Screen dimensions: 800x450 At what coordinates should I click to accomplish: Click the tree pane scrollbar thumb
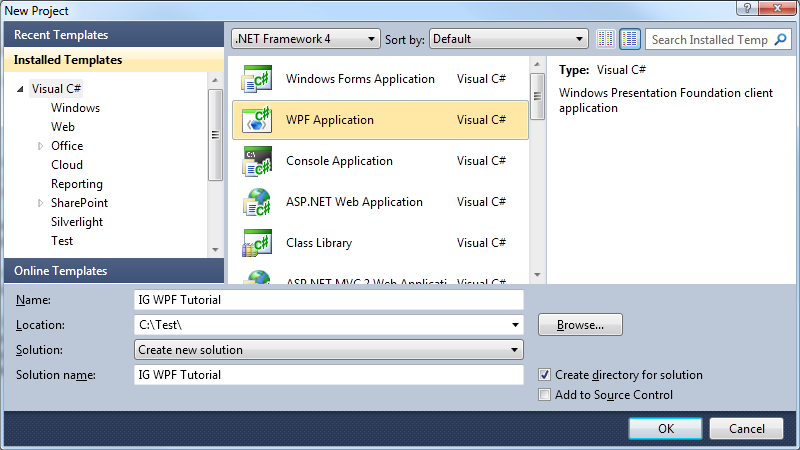coord(215,135)
